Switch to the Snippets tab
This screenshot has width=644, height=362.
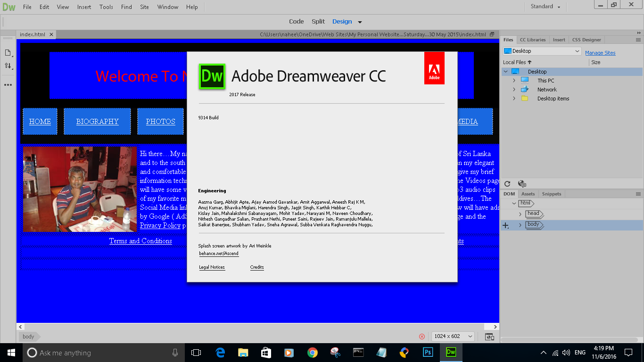pyautogui.click(x=552, y=194)
